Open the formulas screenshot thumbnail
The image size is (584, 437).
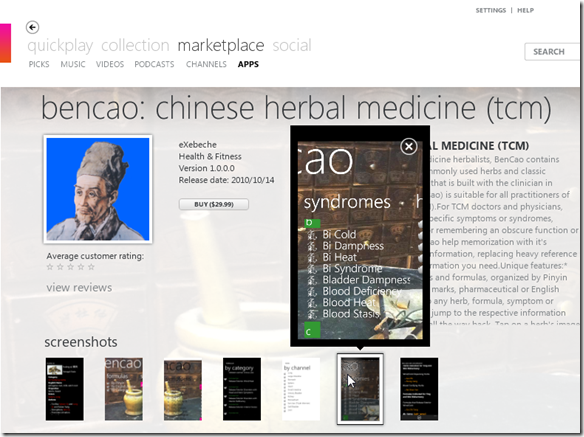[x=124, y=389]
